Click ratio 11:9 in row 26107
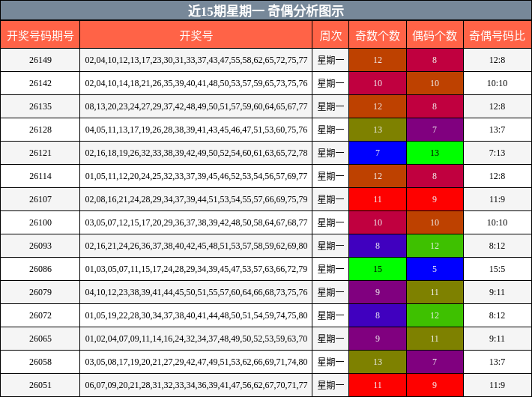The image size is (532, 397). click(x=497, y=199)
